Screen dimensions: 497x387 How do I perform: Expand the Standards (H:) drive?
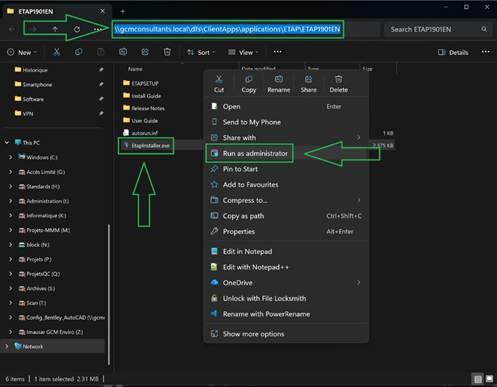point(10,186)
